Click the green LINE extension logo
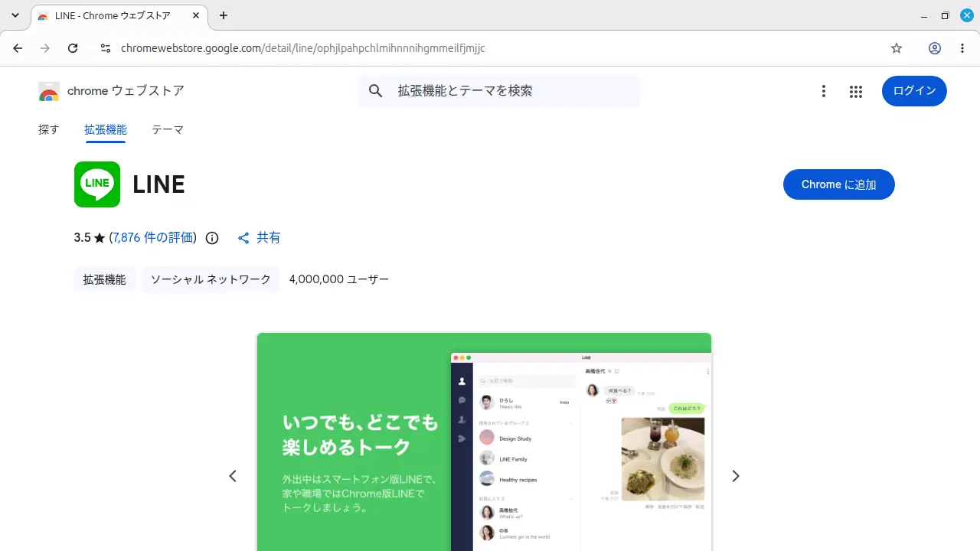980x551 pixels. point(97,184)
